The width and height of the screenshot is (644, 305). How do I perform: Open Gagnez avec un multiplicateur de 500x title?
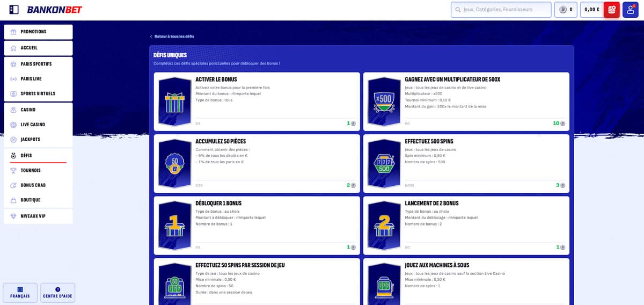tap(452, 79)
